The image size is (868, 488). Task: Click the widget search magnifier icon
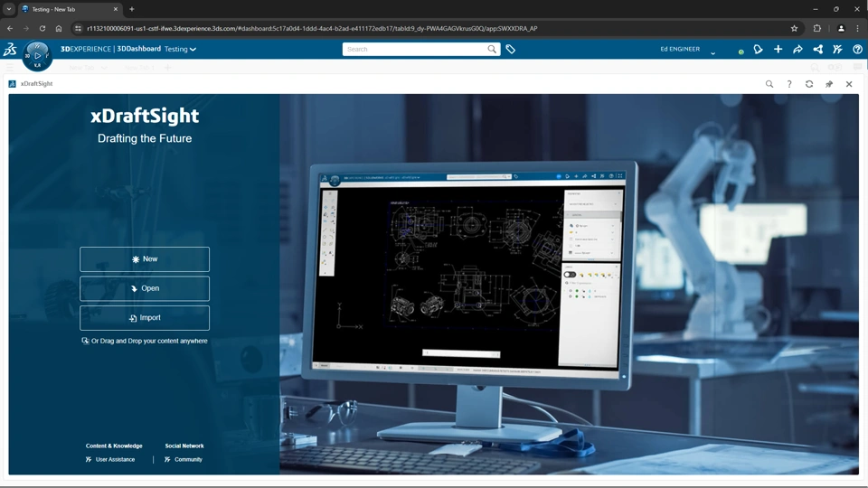[769, 84]
